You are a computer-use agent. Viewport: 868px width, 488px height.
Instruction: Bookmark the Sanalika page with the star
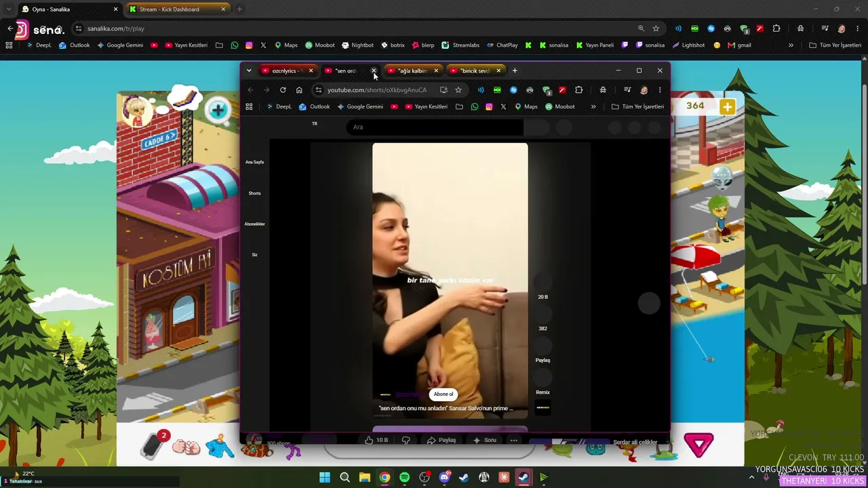656,28
